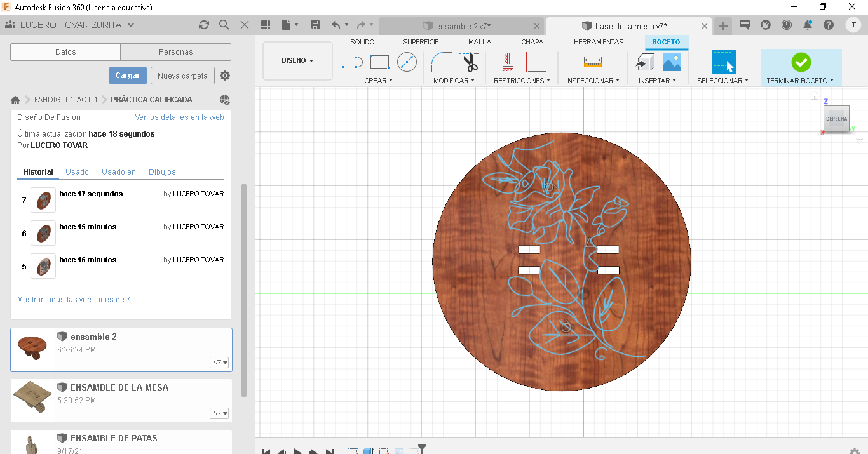Click the Cargar button

tap(128, 76)
